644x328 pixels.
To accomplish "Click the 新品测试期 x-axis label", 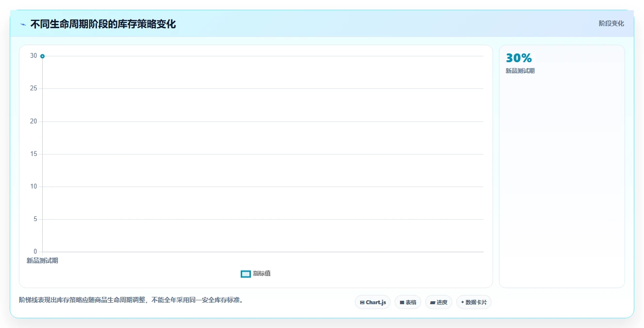I will (42, 261).
